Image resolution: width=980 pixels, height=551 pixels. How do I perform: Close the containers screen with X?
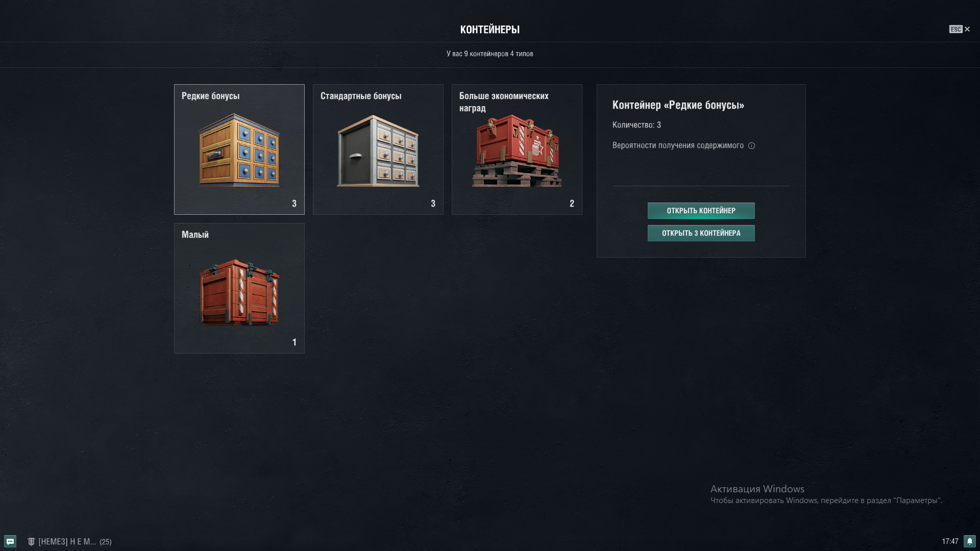point(967,29)
